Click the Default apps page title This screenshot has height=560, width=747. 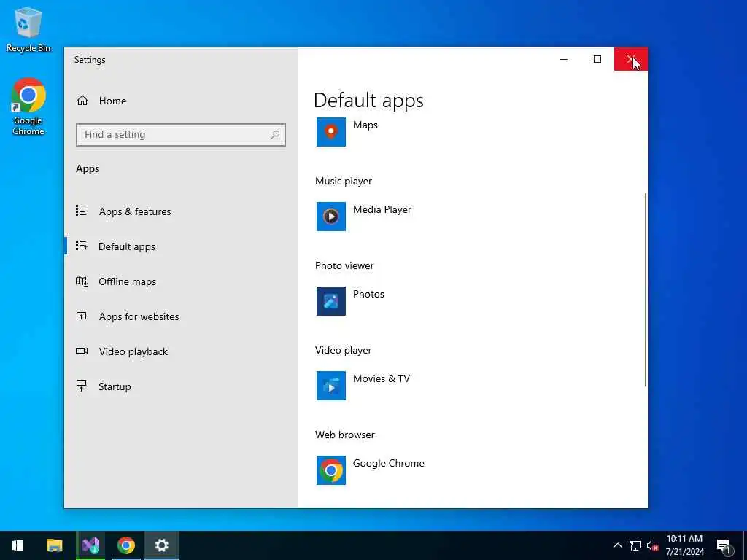pyautogui.click(x=368, y=101)
